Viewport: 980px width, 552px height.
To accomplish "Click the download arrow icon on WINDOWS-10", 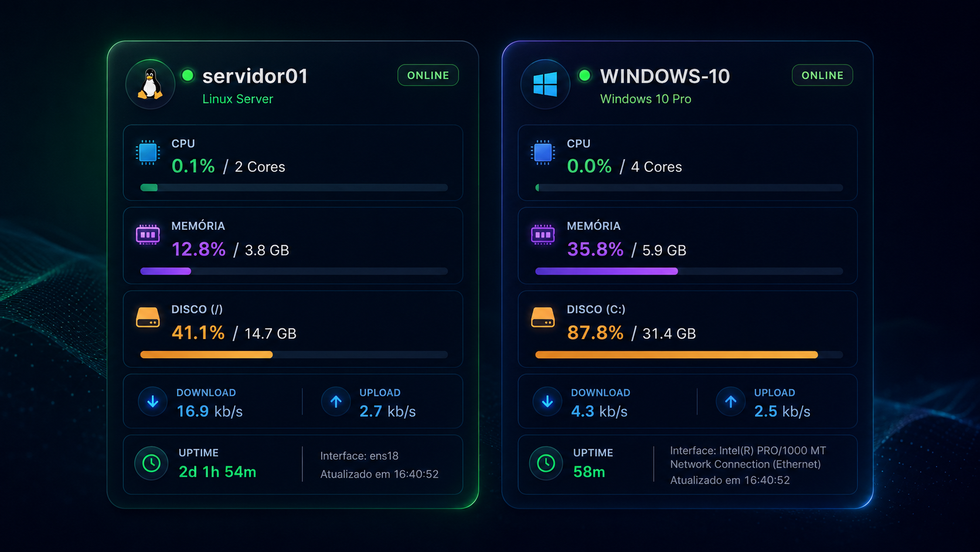I will click(x=547, y=401).
